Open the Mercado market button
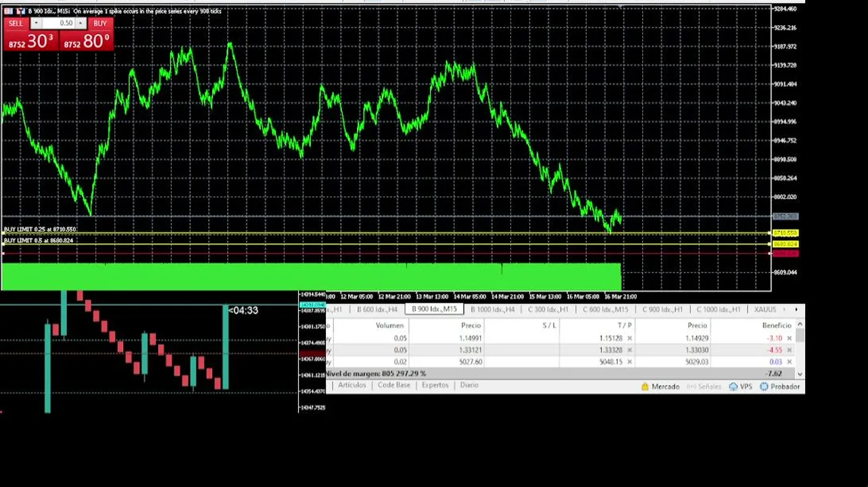 [x=660, y=387]
